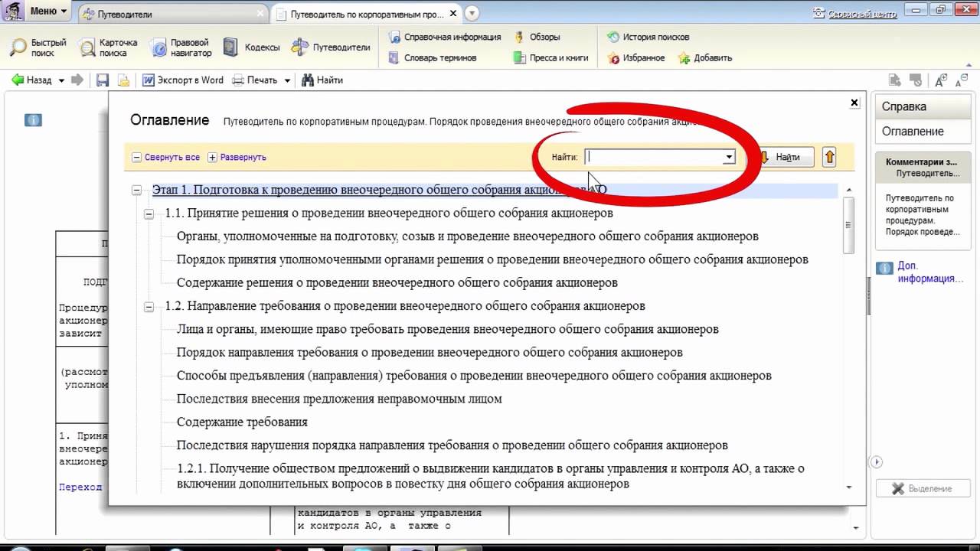Decrease text size with the A-minus icon
Screen dimensions: 980x551
[x=961, y=80]
